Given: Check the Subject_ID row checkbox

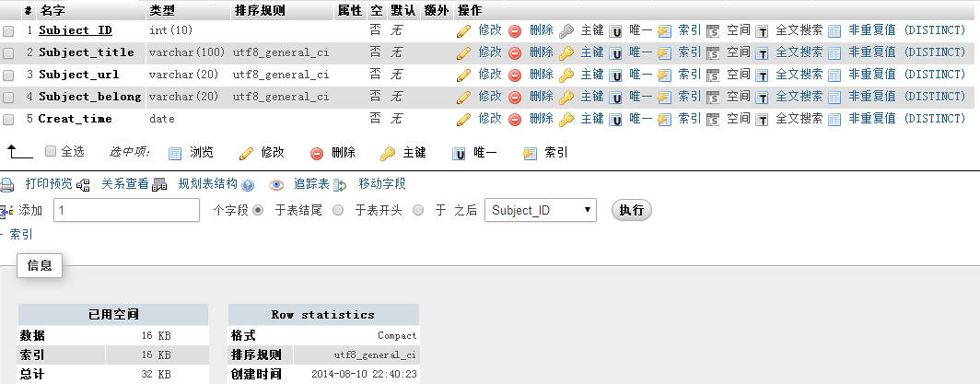Looking at the screenshot, I should 8,31.
